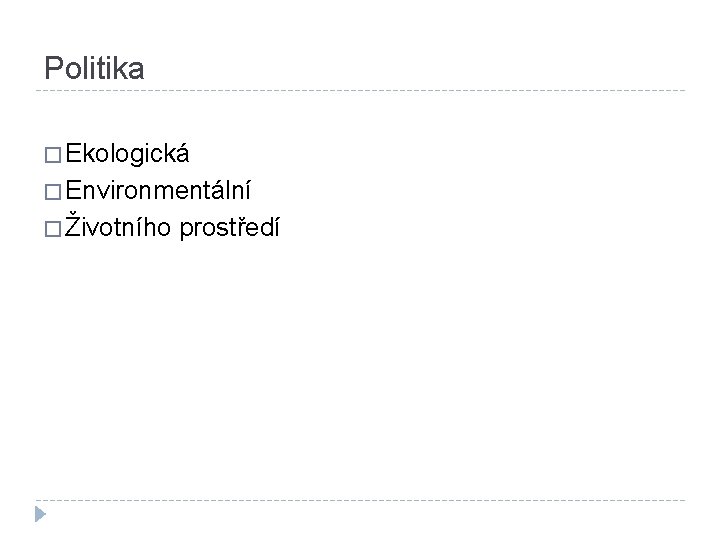Click the final á in Ekologická
720x540 pixels.
tap(183, 155)
